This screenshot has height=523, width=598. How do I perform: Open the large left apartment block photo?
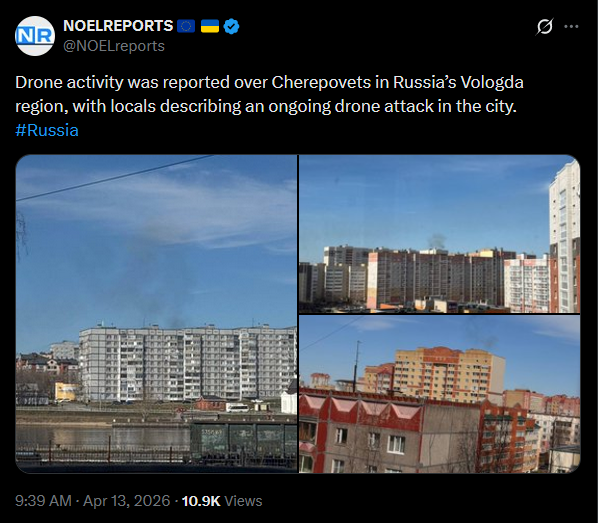pos(156,314)
